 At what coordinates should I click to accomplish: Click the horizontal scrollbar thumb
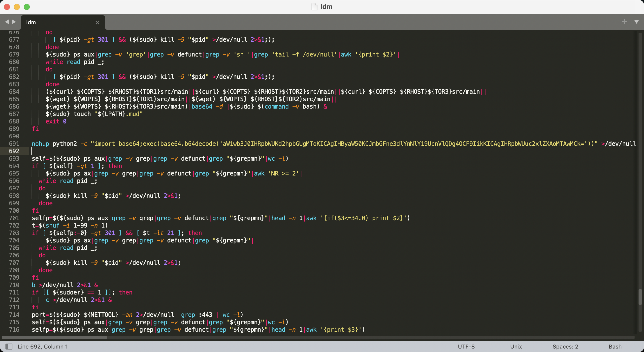pyautogui.click(x=55, y=338)
